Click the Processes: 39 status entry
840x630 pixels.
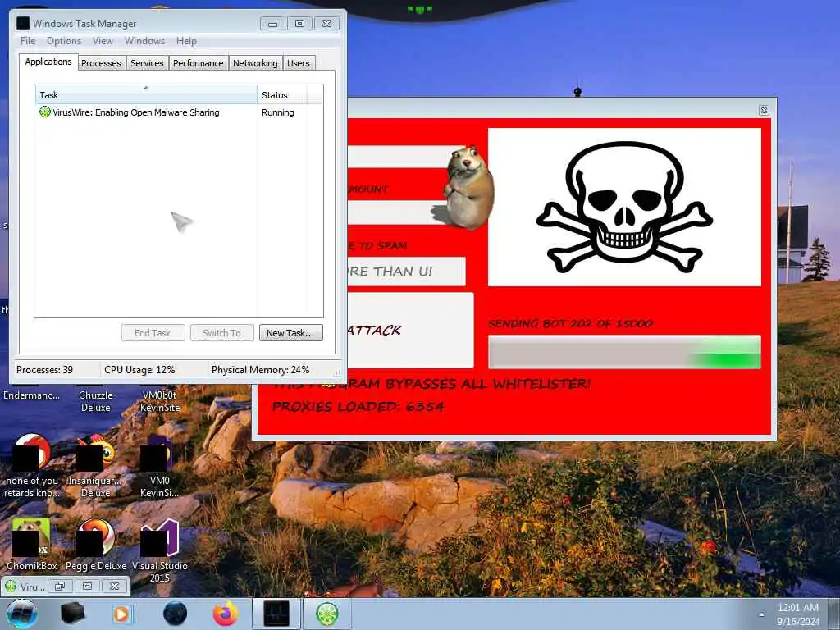44,370
